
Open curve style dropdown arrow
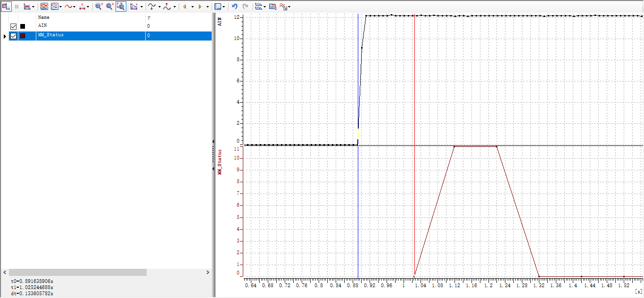click(x=74, y=7)
